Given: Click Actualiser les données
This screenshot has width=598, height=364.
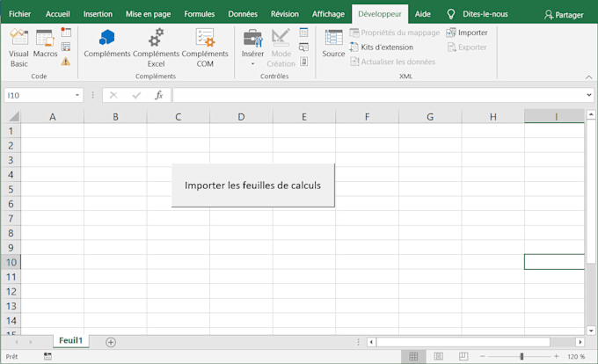Looking at the screenshot, I should point(392,62).
